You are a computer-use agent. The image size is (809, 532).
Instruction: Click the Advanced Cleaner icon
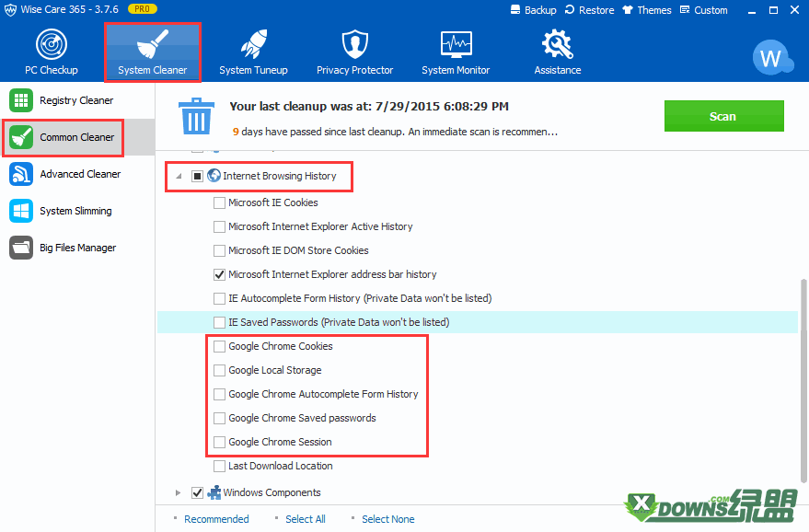(x=21, y=174)
